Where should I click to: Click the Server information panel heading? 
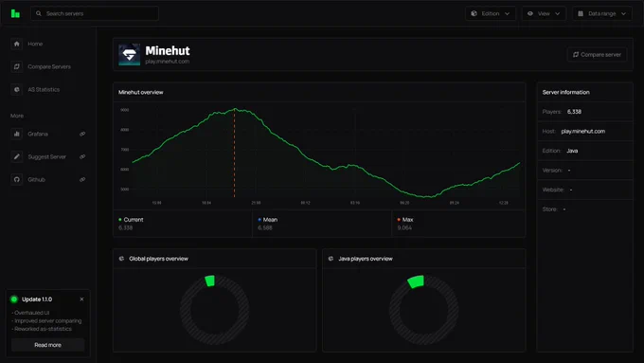[566, 92]
